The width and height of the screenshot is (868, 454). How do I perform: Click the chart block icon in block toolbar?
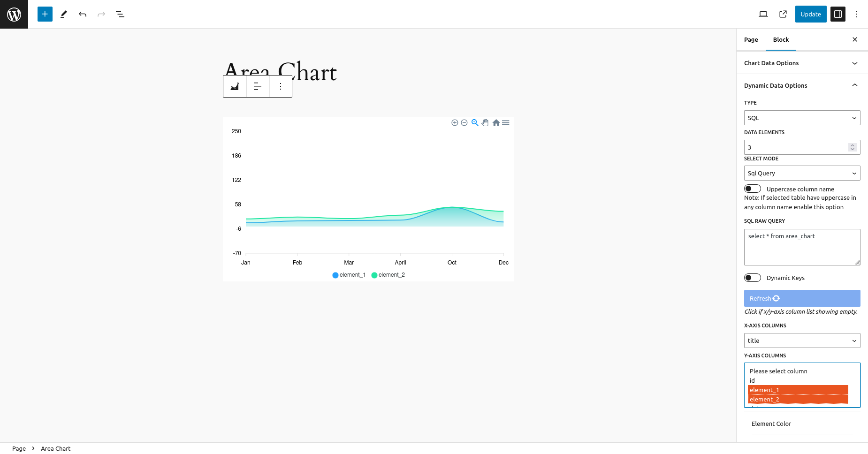234,86
